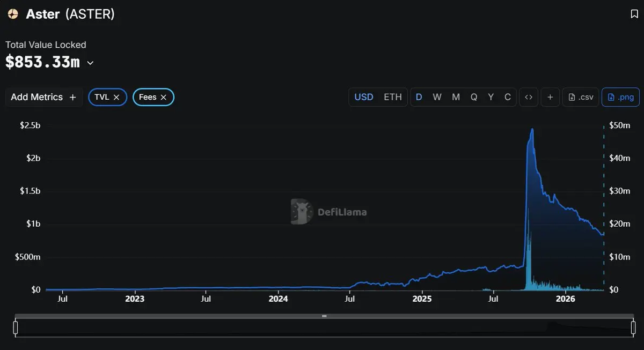Expand the Total Value Locked dropdown arrow
The width and height of the screenshot is (644, 350).
click(x=90, y=63)
